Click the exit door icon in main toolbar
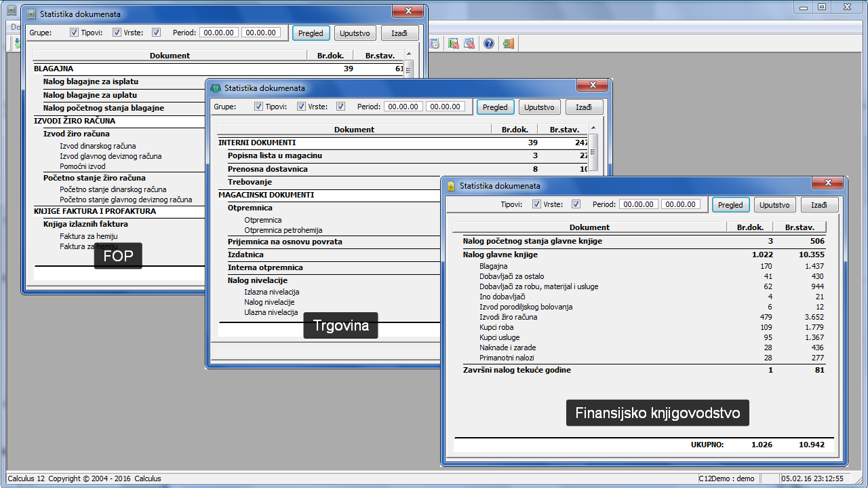Screen dimensions: 868x488 pos(508,43)
